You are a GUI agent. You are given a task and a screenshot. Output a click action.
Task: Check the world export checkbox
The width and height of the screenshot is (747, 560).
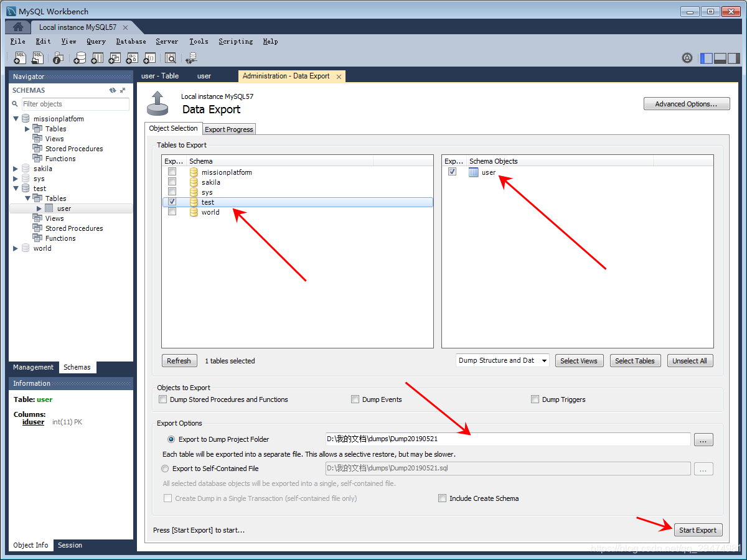click(172, 212)
